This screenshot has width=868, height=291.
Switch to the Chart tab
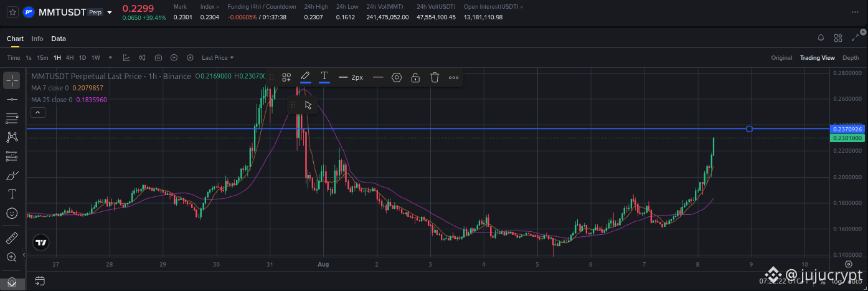(15, 39)
